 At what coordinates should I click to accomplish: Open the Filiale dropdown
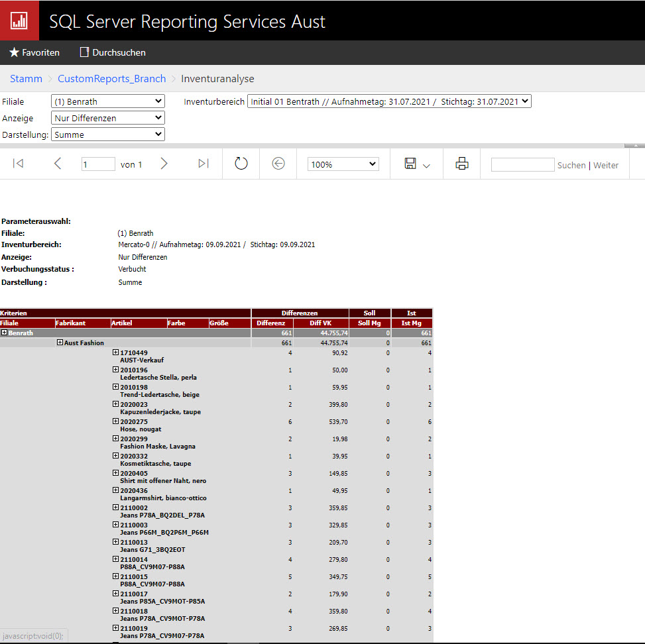coord(107,101)
